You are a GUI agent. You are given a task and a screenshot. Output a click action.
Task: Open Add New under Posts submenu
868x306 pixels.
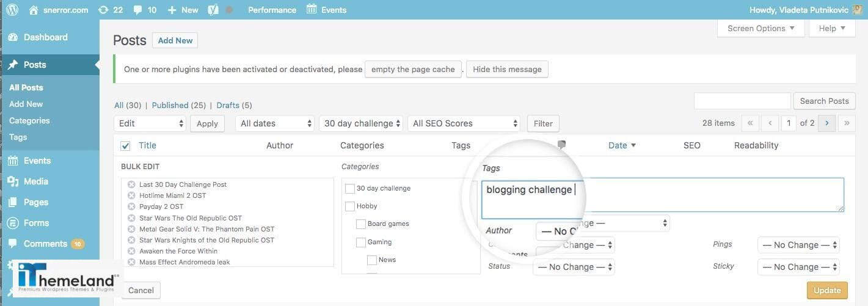pos(26,104)
